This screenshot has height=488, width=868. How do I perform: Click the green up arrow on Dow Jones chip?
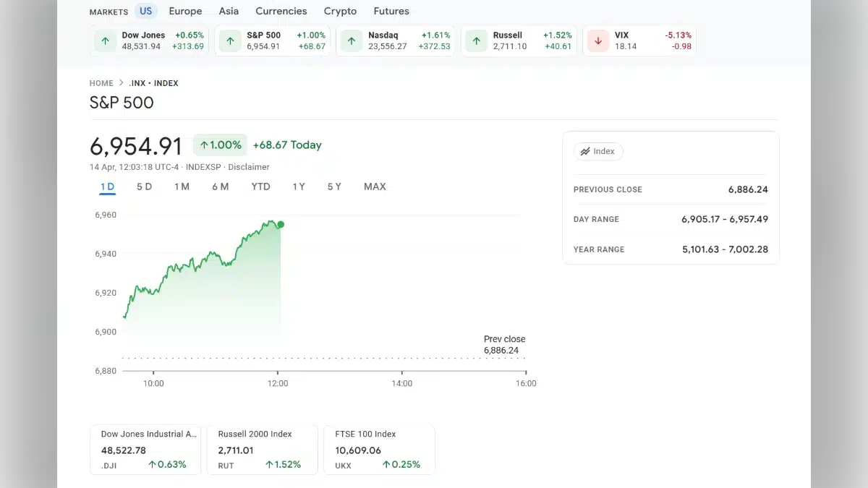coord(105,40)
